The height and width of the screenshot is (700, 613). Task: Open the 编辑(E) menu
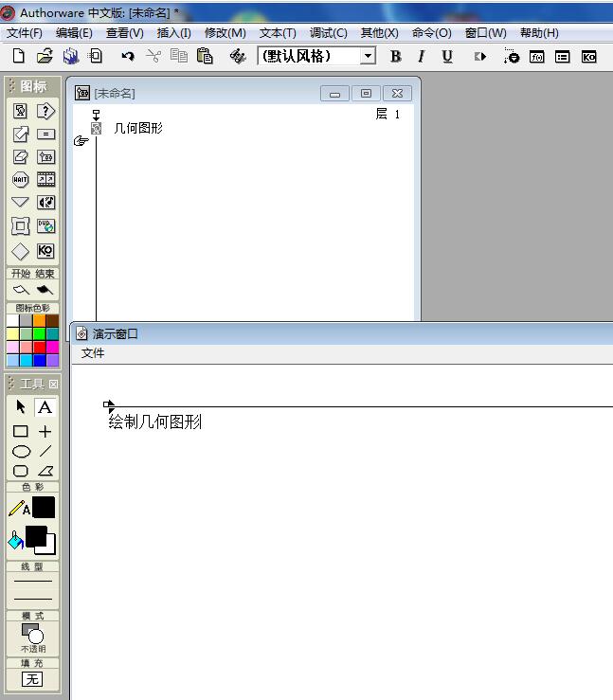tap(74, 33)
